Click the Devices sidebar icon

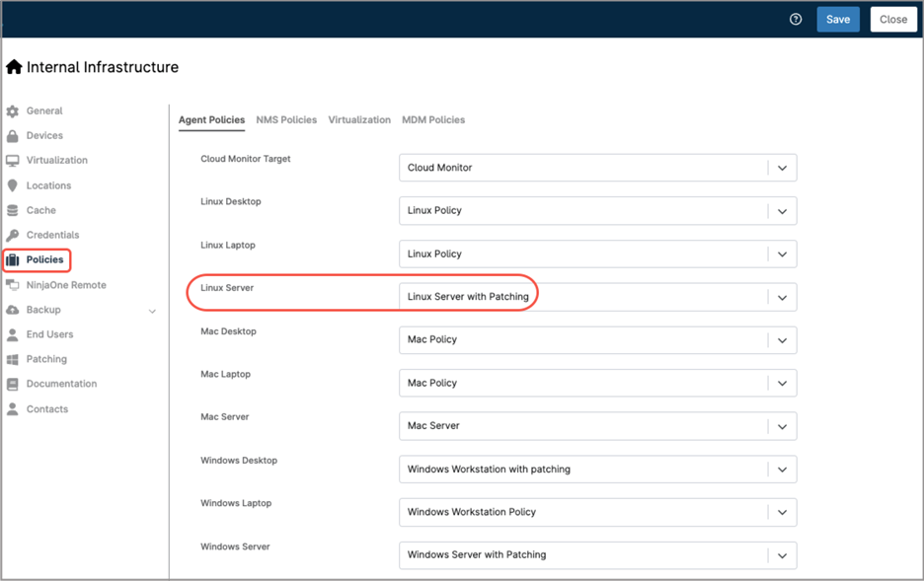tap(14, 135)
